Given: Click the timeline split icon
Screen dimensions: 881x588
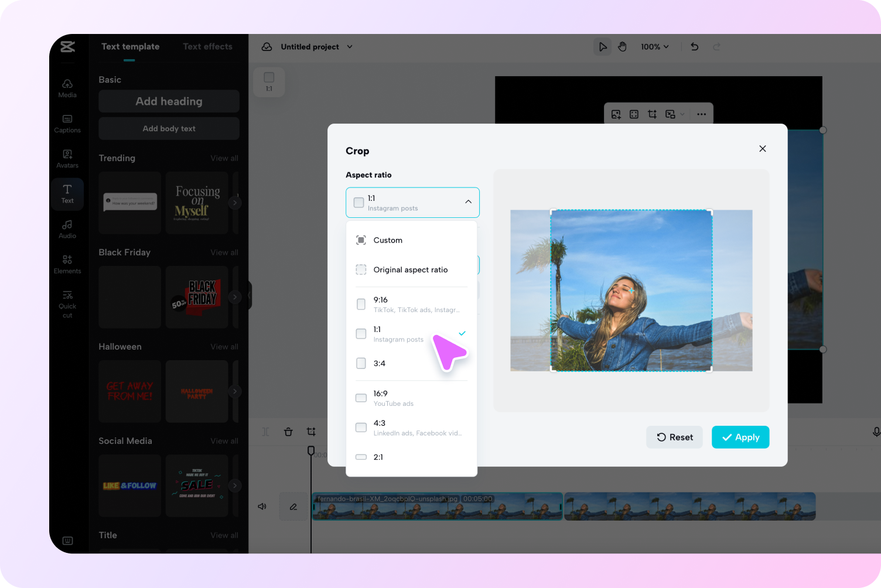Looking at the screenshot, I should (266, 432).
